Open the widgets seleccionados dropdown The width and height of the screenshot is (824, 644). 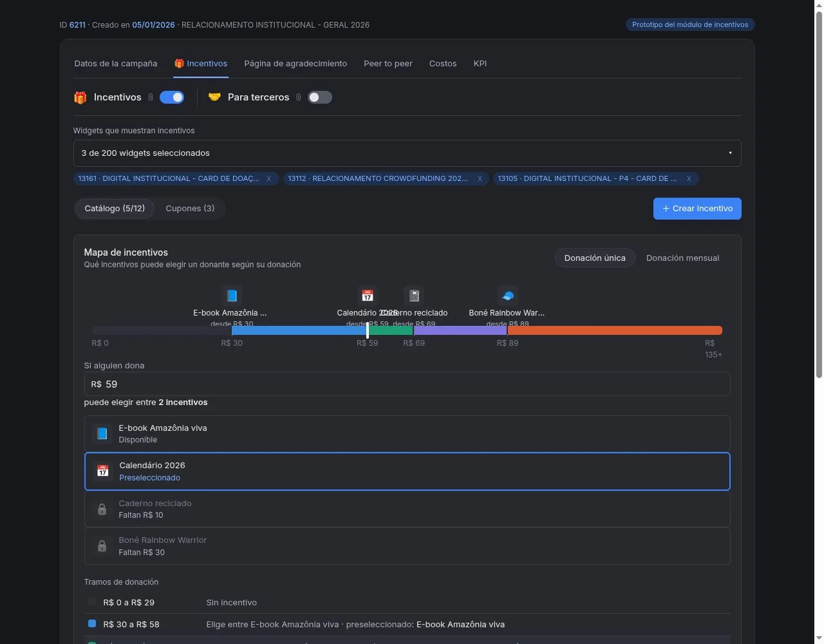tap(407, 153)
